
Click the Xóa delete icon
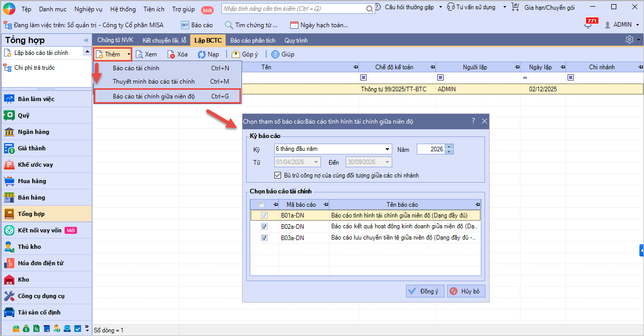171,54
